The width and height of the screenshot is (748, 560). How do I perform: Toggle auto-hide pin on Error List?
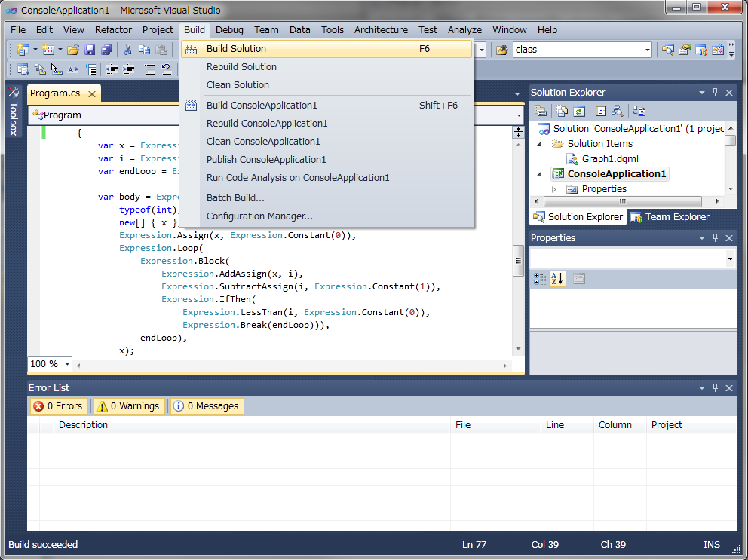(715, 388)
